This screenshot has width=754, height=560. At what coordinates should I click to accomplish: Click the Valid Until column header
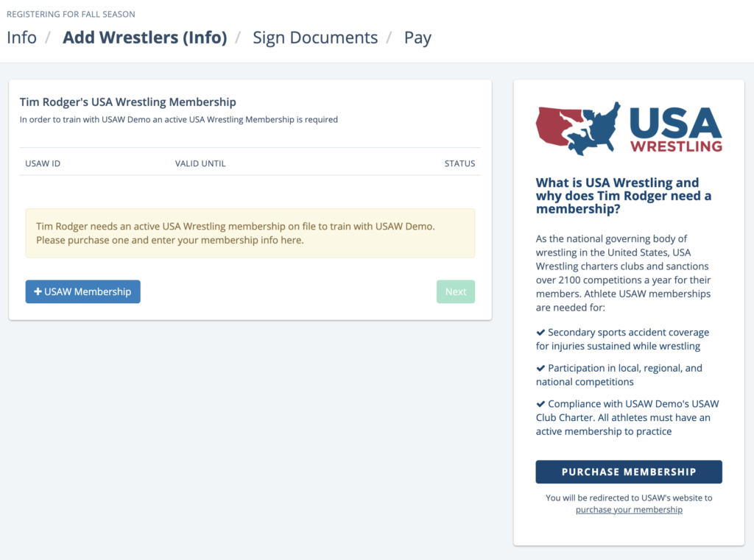(200, 163)
